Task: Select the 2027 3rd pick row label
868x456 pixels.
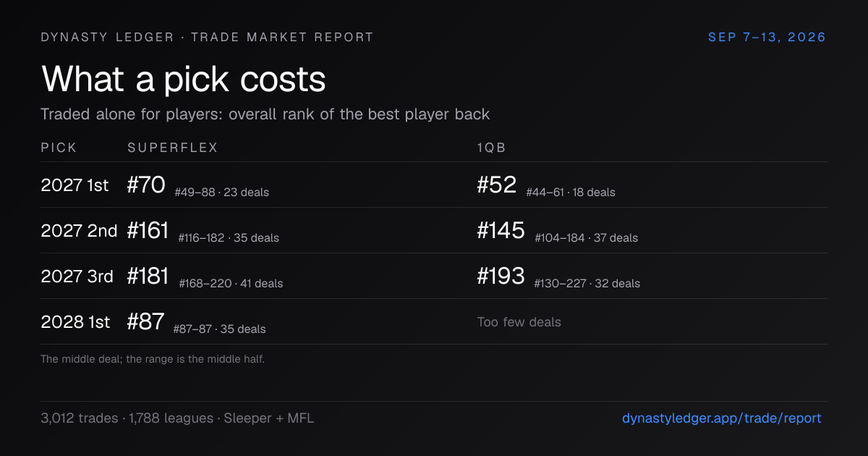Action: pyautogui.click(x=77, y=276)
